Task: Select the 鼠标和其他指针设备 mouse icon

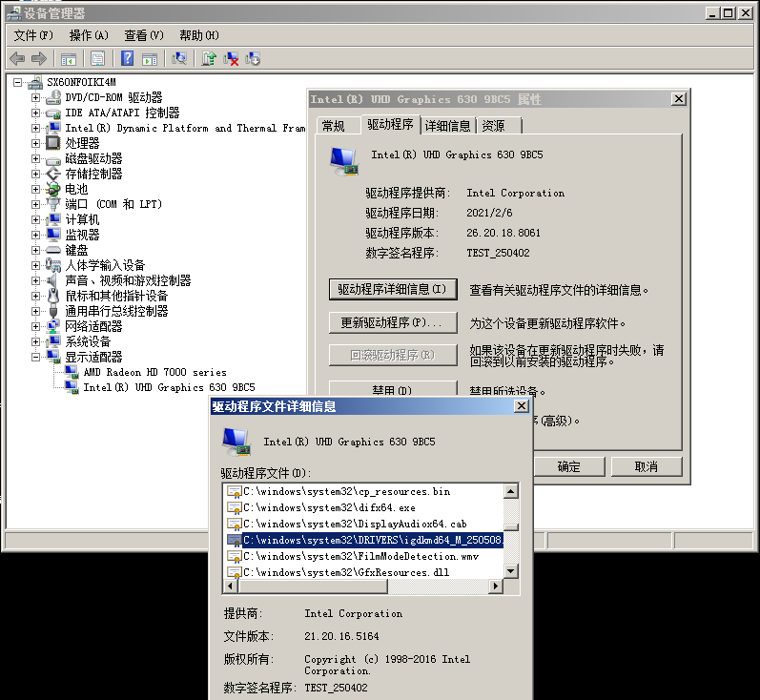Action: (x=53, y=296)
